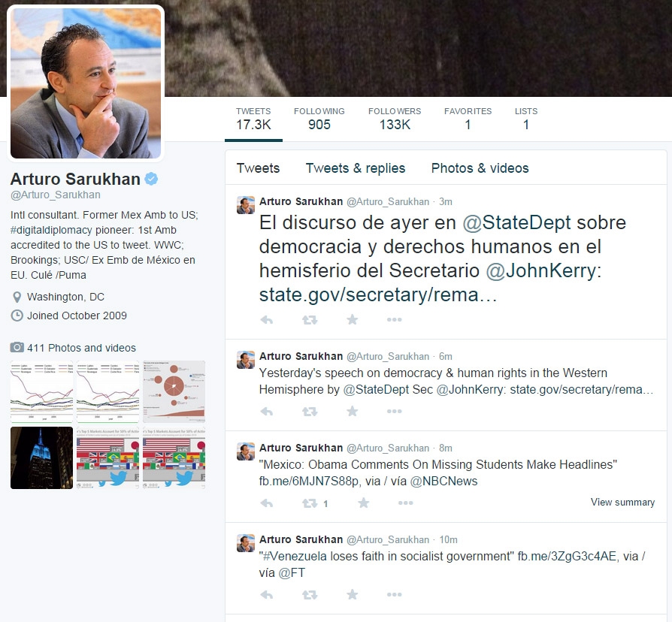Favorite the 6m Yesterday's speech tweet
This screenshot has width=672, height=622.
coord(353,411)
